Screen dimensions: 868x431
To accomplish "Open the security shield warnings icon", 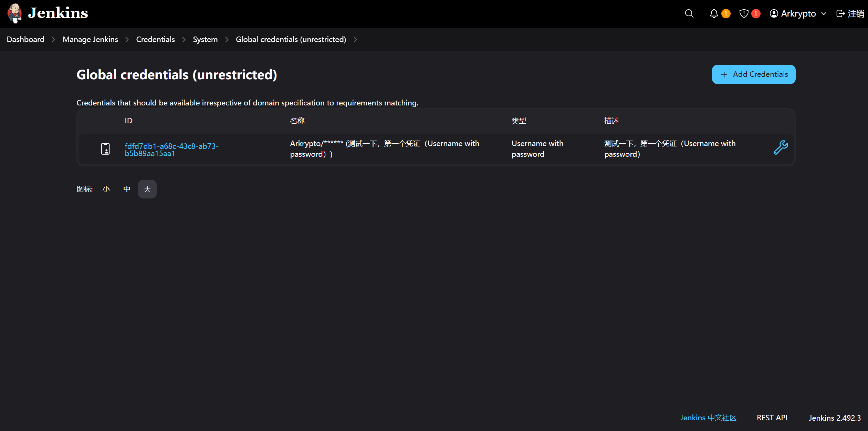I will click(x=744, y=13).
